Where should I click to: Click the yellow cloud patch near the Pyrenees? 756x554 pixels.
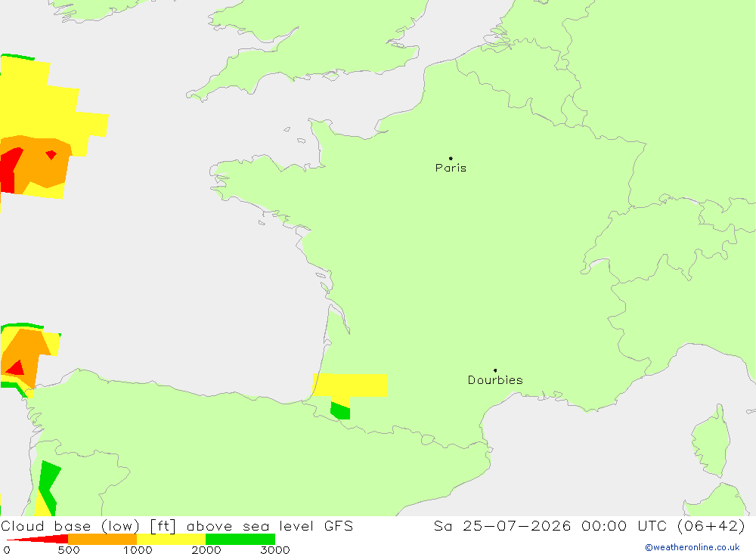[350, 385]
